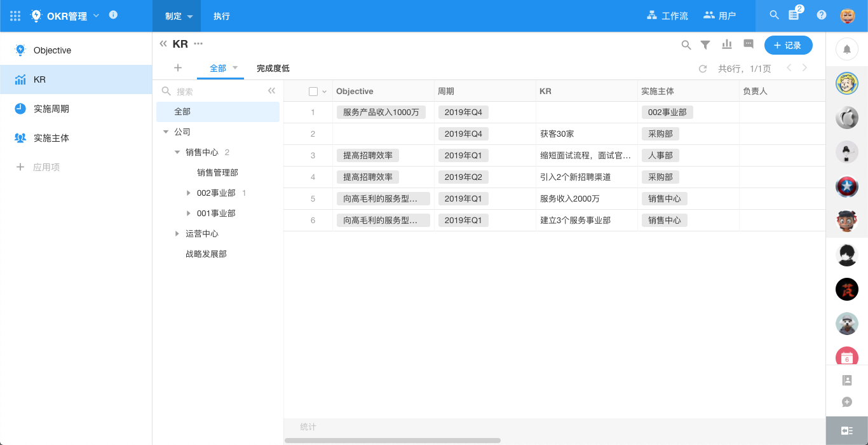The height and width of the screenshot is (445, 868).
Task: Open the comments chat icon
Action: tap(749, 44)
